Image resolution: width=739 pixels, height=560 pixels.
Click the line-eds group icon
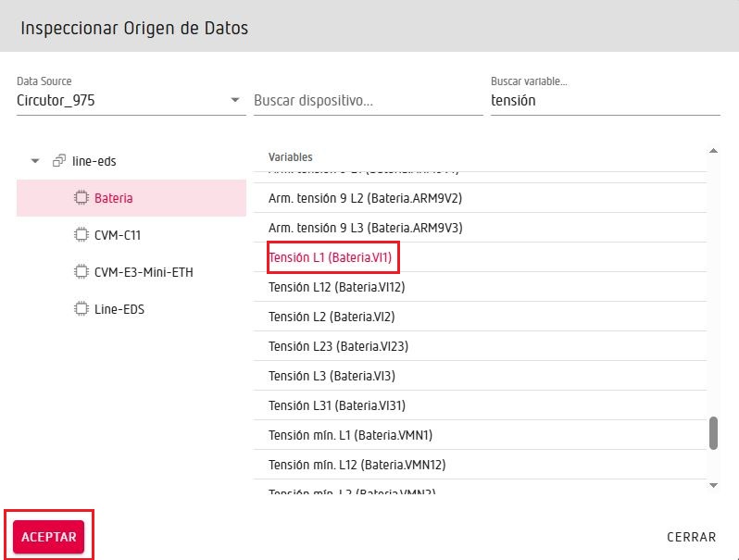click(59, 161)
